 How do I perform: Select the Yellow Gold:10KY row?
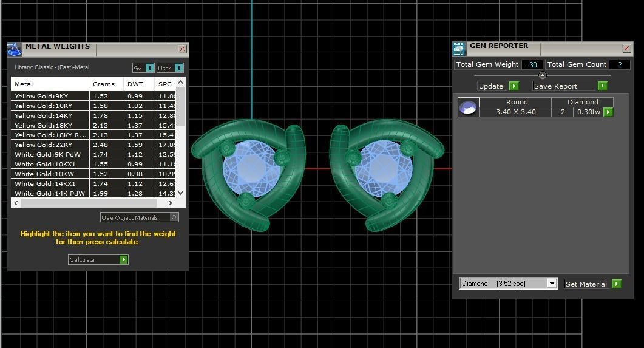point(93,106)
